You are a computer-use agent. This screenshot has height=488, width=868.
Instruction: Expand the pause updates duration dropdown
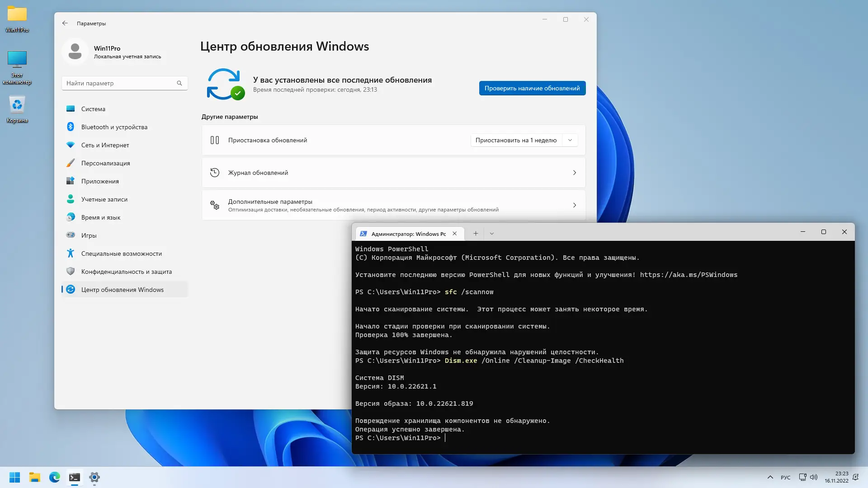tap(570, 140)
